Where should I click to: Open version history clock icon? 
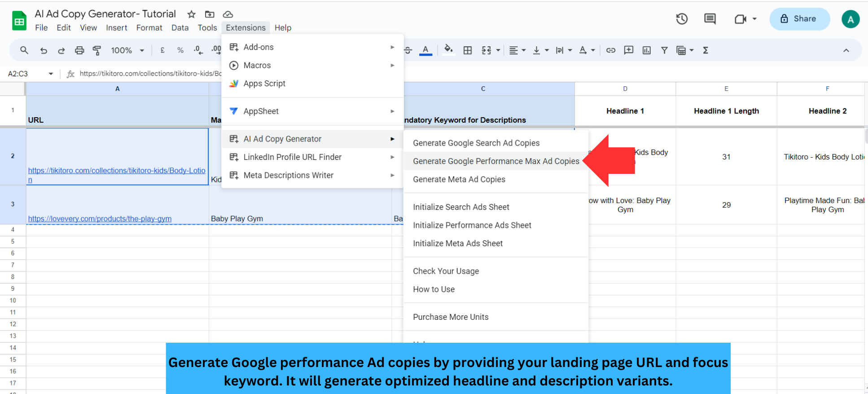(x=682, y=19)
